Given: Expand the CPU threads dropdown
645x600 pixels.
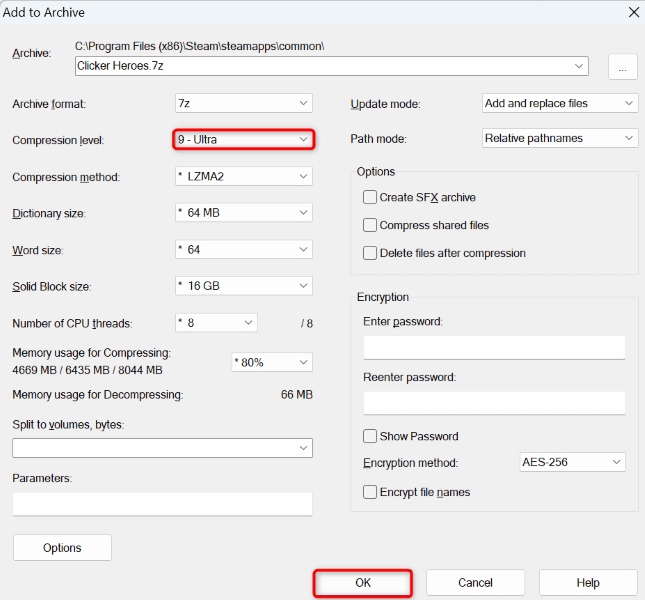Looking at the screenshot, I should 216,323.
